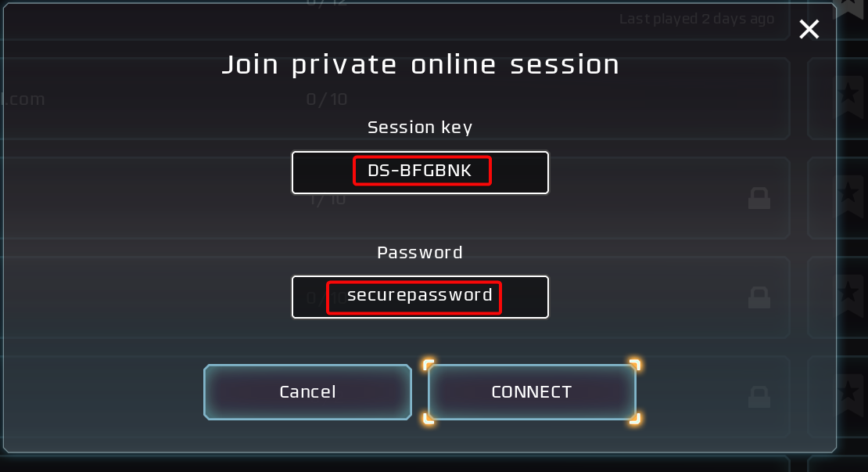Click the 'Password' label above the field

pos(420,253)
